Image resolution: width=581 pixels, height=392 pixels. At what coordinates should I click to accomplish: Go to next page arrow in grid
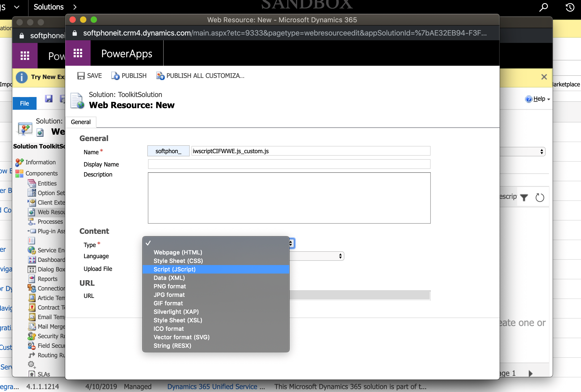coord(530,373)
